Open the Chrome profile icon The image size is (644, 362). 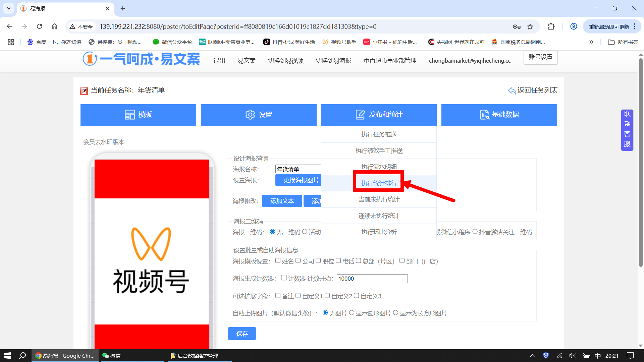click(x=574, y=26)
